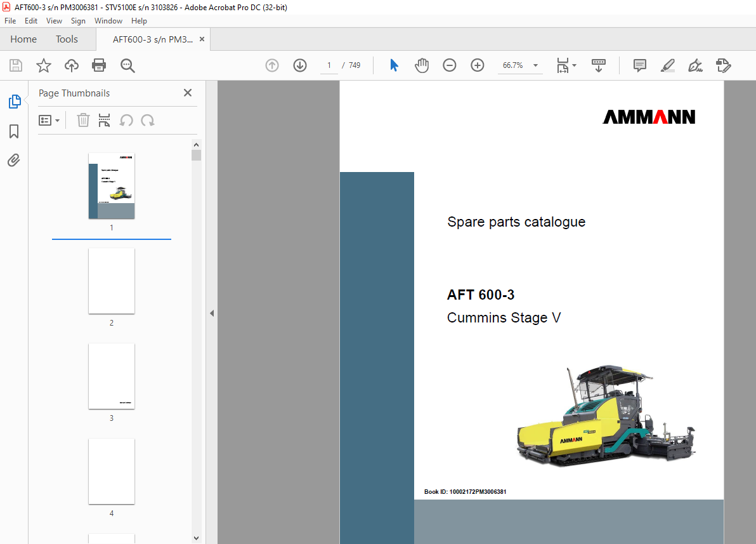This screenshot has height=544, width=756.
Task: Open the Window menu
Action: 108,21
